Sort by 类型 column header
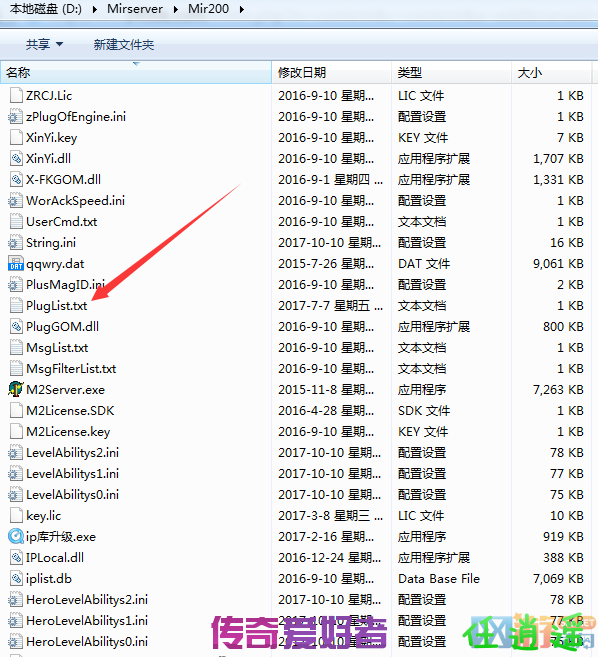This screenshot has width=598, height=657. [451, 72]
